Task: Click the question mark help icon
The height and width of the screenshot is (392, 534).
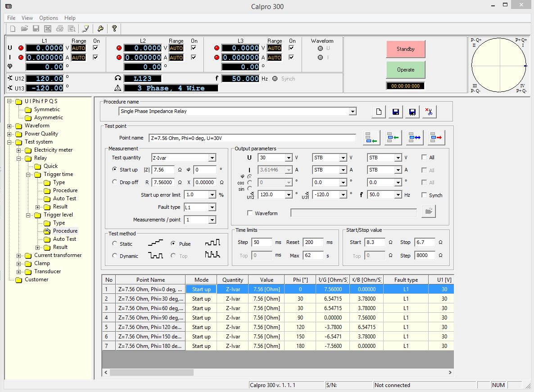Action: point(114,29)
